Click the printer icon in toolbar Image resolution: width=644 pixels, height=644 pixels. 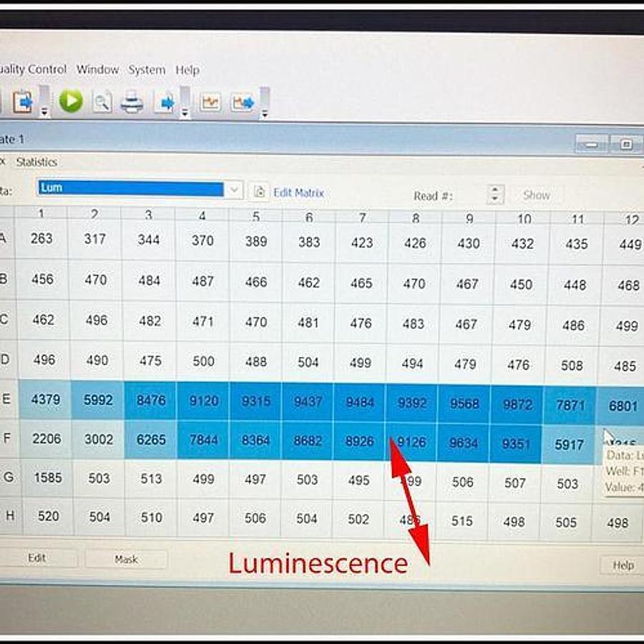tap(132, 103)
